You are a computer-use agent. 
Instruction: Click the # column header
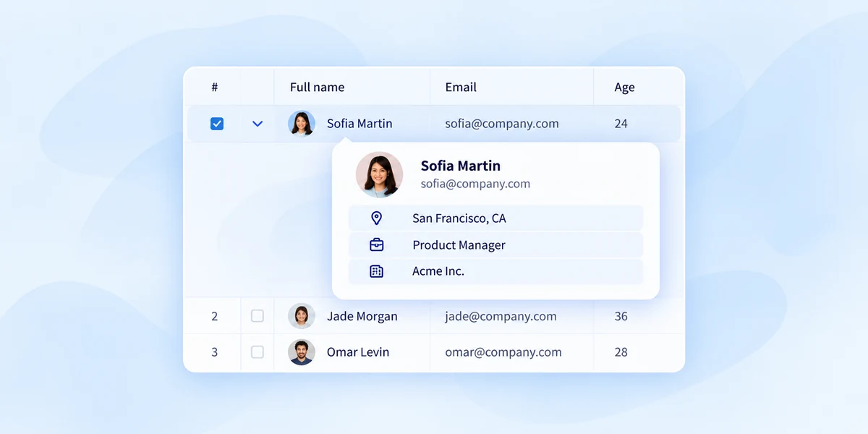click(x=215, y=87)
